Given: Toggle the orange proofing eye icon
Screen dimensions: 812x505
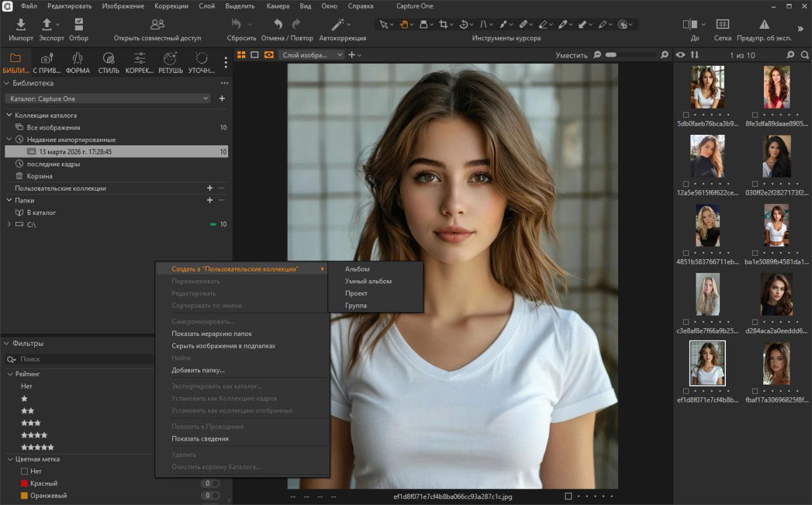Looking at the screenshot, I should coord(269,55).
